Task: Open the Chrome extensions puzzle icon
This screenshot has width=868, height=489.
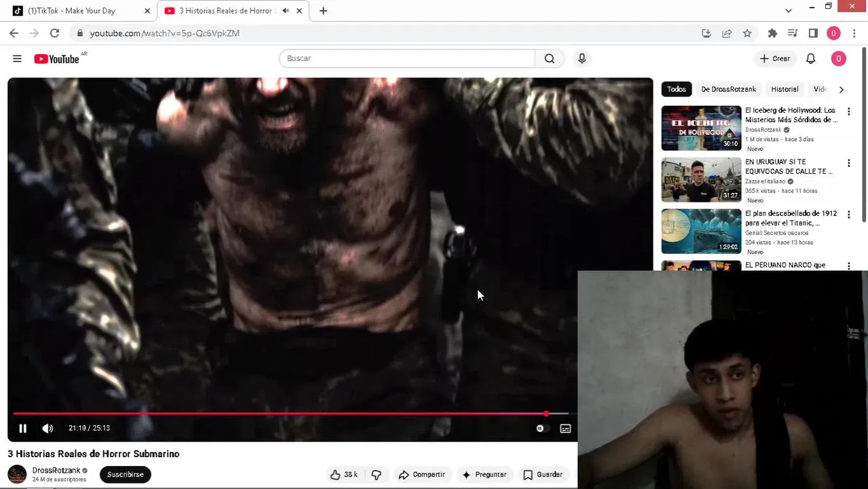Action: [772, 33]
